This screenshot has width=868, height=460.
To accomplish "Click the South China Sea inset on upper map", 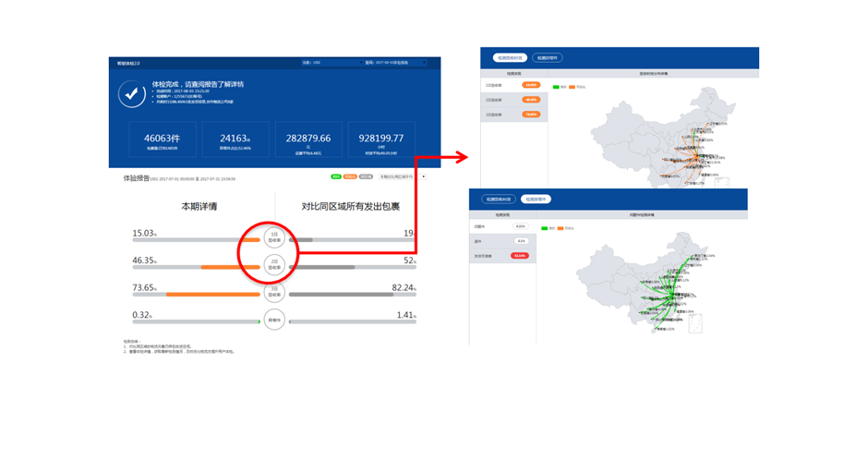I will tap(723, 184).
